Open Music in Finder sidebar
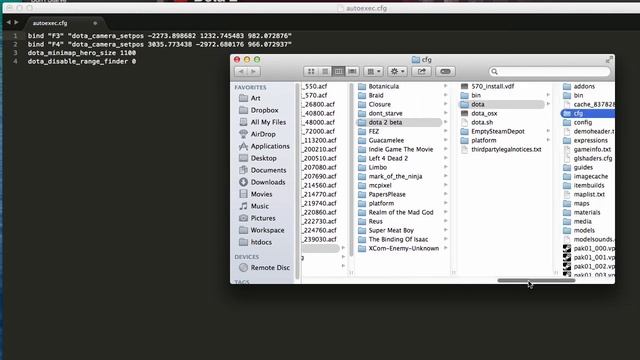This screenshot has height=360, width=640. (x=260, y=206)
